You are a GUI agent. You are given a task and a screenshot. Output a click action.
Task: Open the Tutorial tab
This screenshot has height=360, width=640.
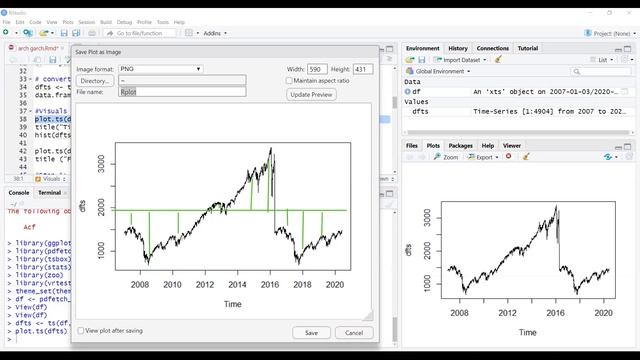[528, 48]
